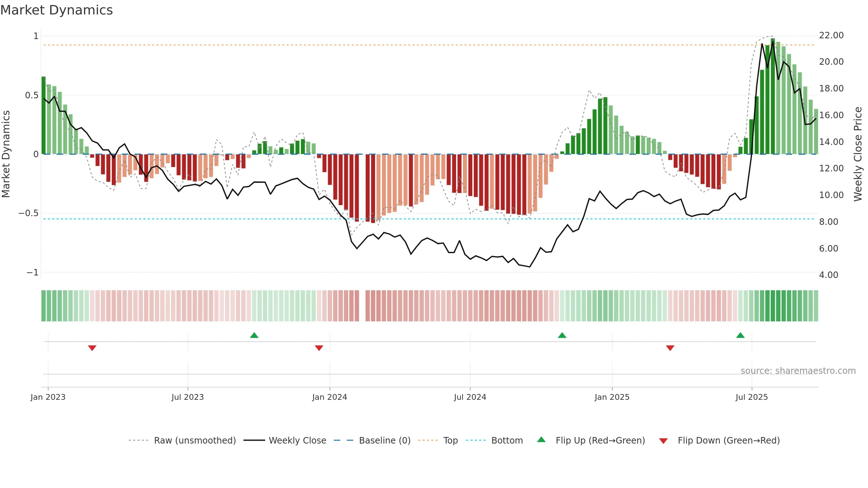Screen dimensions: 868x488
Task: Toggle Flip Down (Green→Red) legend entry
Action: (719, 440)
